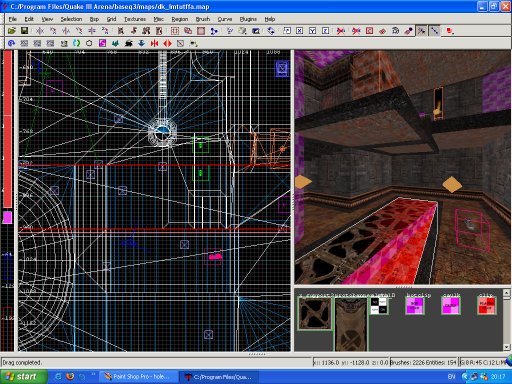Select the black-white checker texture thumbnail
Screen dimensions: 512x384
(379, 306)
